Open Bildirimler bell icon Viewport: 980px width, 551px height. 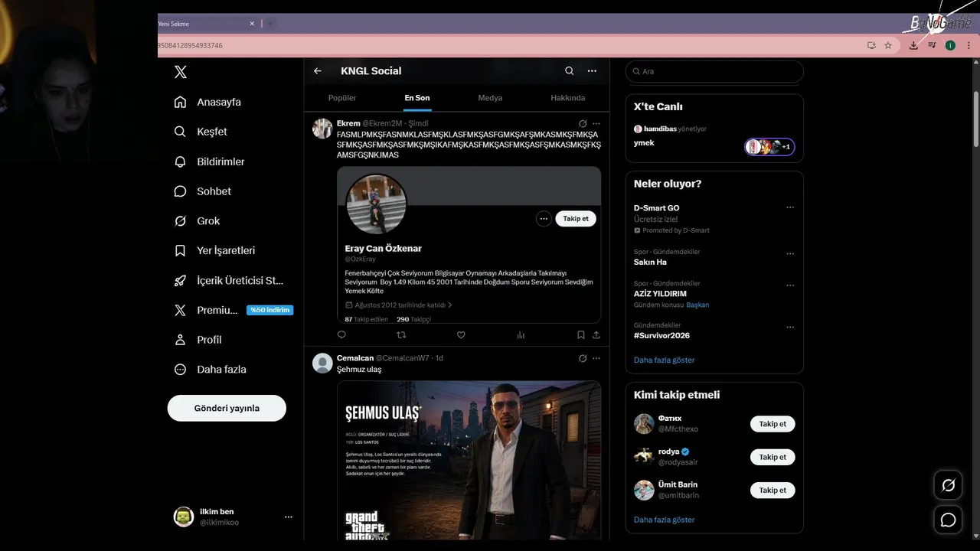click(181, 161)
